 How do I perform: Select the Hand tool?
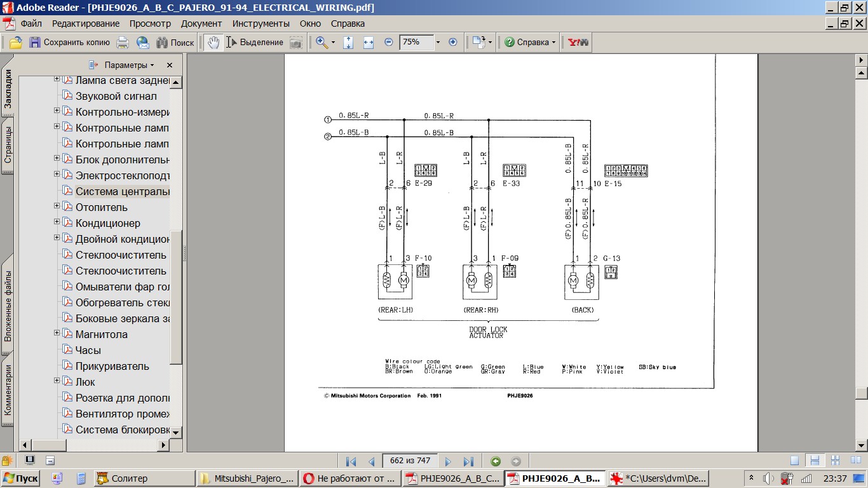[214, 43]
